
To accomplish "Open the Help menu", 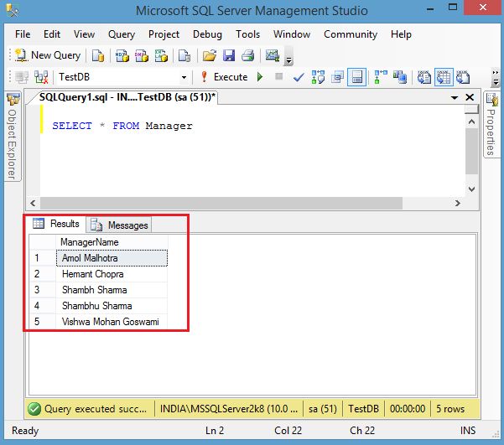I will coord(401,34).
